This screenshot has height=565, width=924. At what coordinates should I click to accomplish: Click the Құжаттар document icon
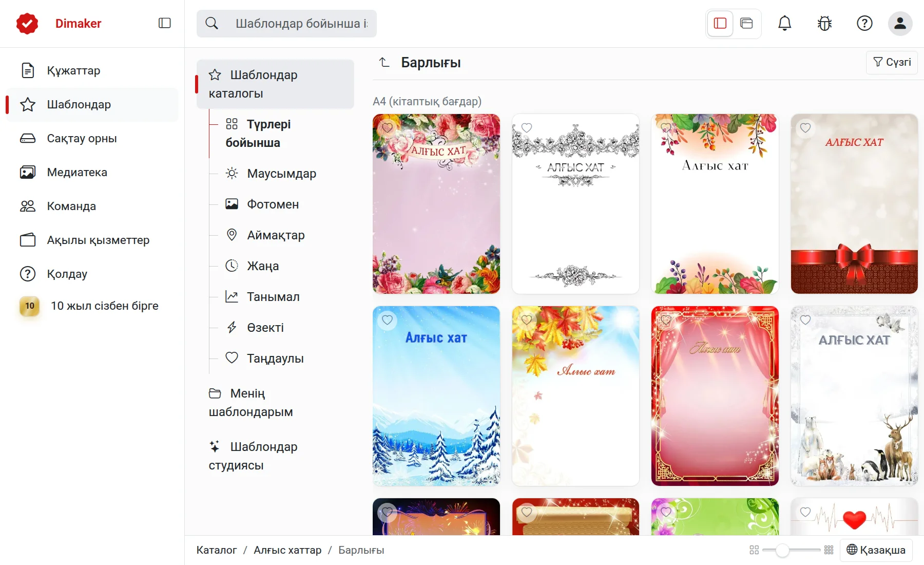pos(28,70)
